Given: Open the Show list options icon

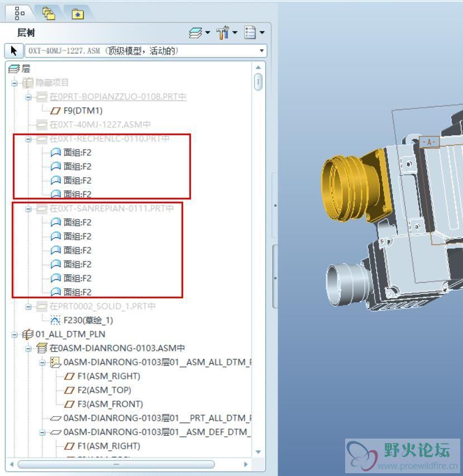Looking at the screenshot, I should tap(250, 32).
